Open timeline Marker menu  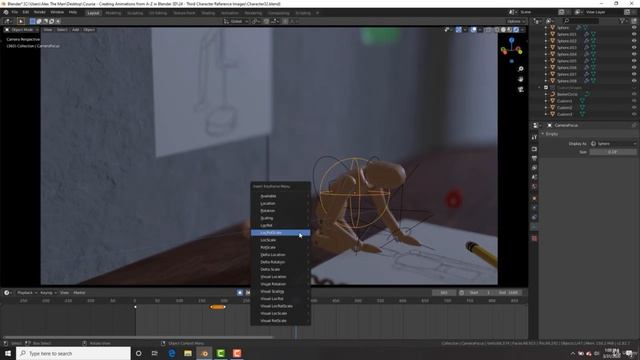(x=79, y=293)
